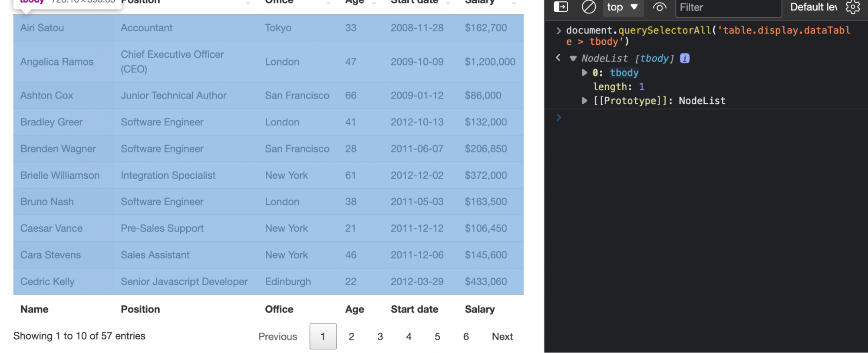Click the Bruno Nash name cell
The image size is (868, 353).
coord(63,202)
